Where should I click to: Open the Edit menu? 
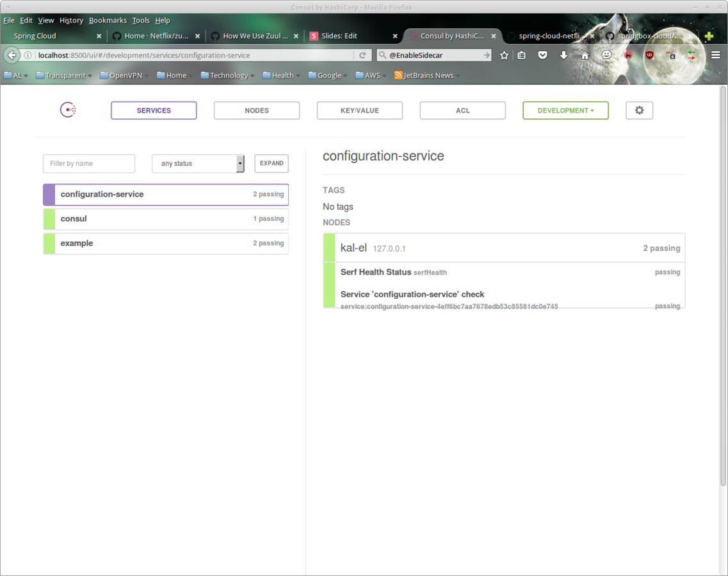tap(26, 20)
